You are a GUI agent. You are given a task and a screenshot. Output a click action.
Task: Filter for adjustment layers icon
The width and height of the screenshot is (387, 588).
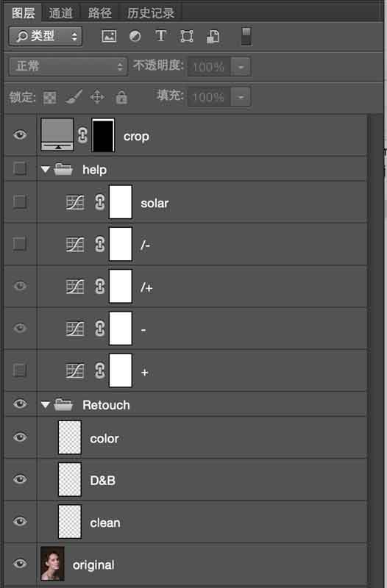point(135,36)
